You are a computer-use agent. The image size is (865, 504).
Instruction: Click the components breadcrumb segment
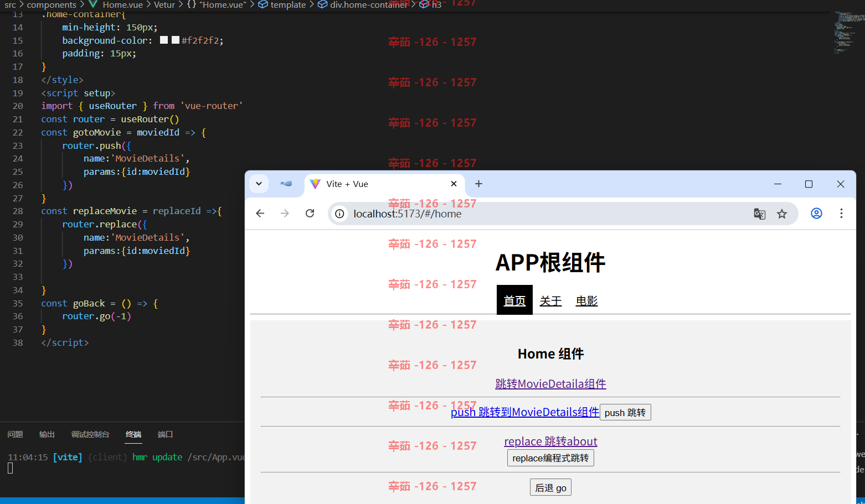[x=52, y=5]
